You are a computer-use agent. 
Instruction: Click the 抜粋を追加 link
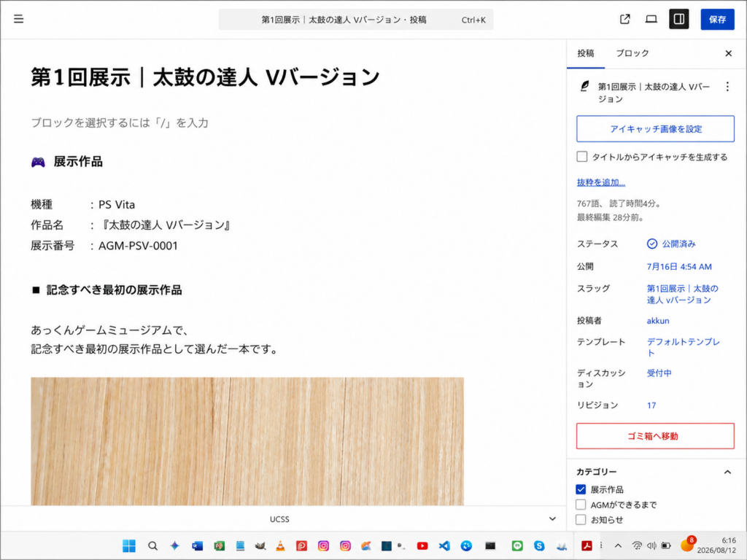[x=601, y=182]
